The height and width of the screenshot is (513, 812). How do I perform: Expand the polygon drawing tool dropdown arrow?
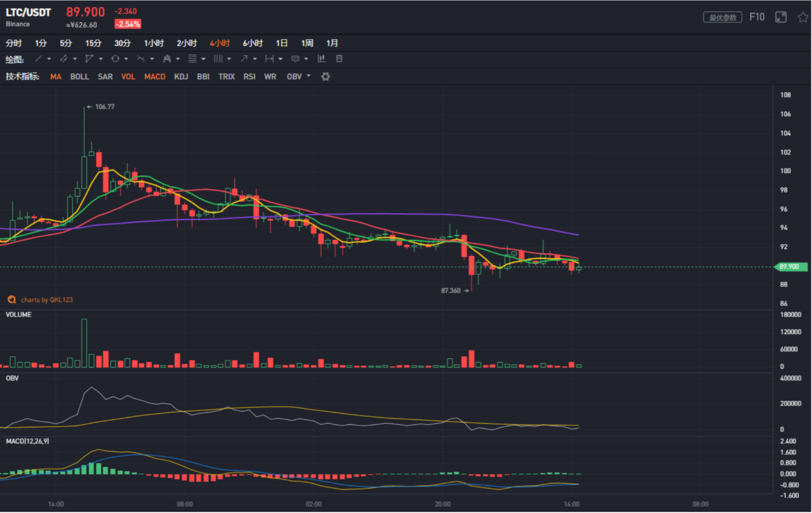(x=100, y=59)
